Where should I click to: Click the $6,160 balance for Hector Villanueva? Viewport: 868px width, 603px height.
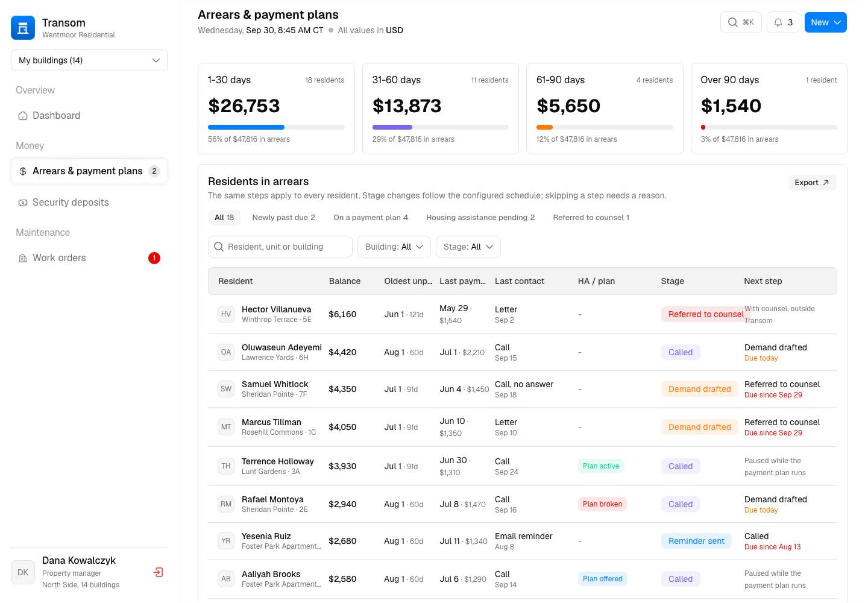pos(342,314)
